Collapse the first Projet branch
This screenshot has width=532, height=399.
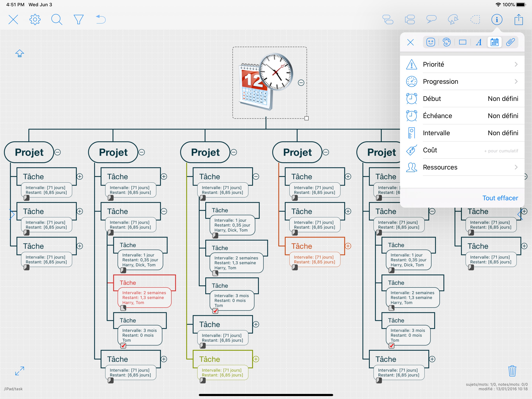pos(58,152)
